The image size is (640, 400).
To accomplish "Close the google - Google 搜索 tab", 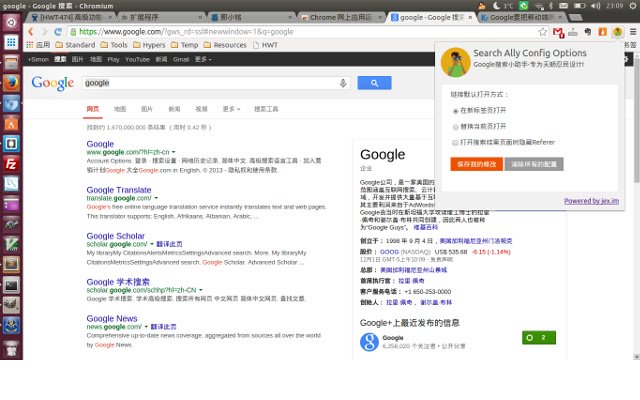I will pos(470,18).
